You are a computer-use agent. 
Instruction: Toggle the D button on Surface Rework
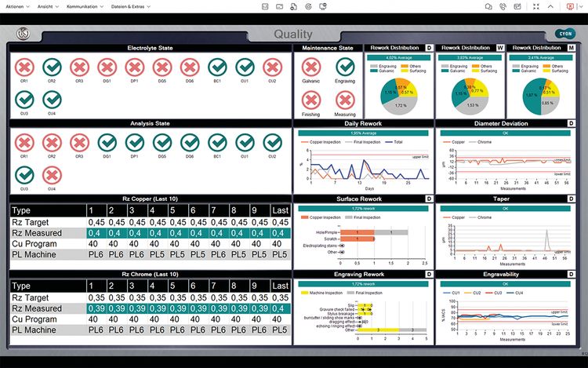click(x=429, y=199)
